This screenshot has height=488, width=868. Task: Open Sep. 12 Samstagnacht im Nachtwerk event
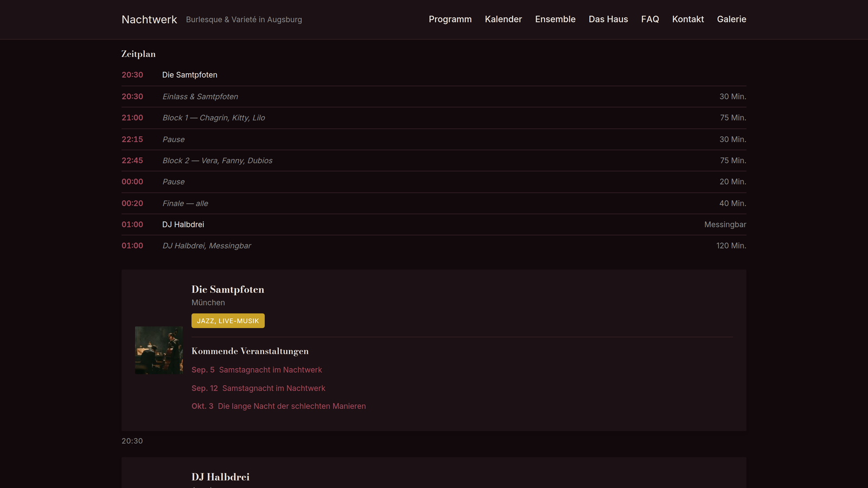(x=258, y=388)
